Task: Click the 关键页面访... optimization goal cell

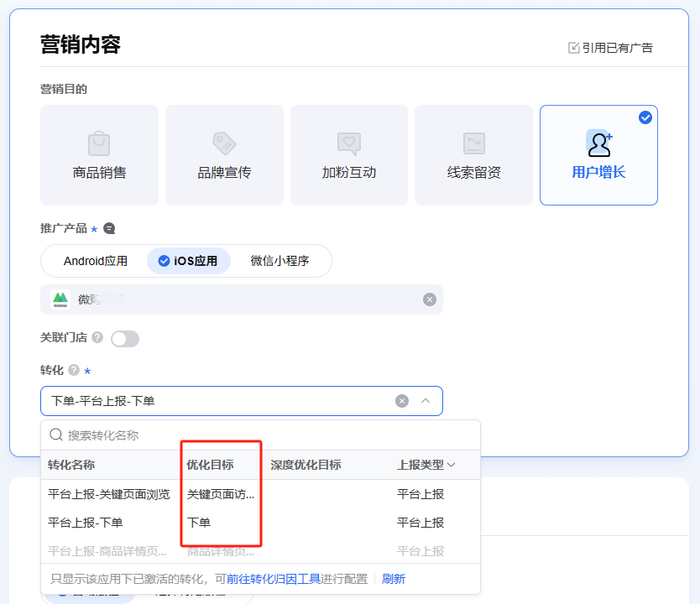Action: (221, 494)
